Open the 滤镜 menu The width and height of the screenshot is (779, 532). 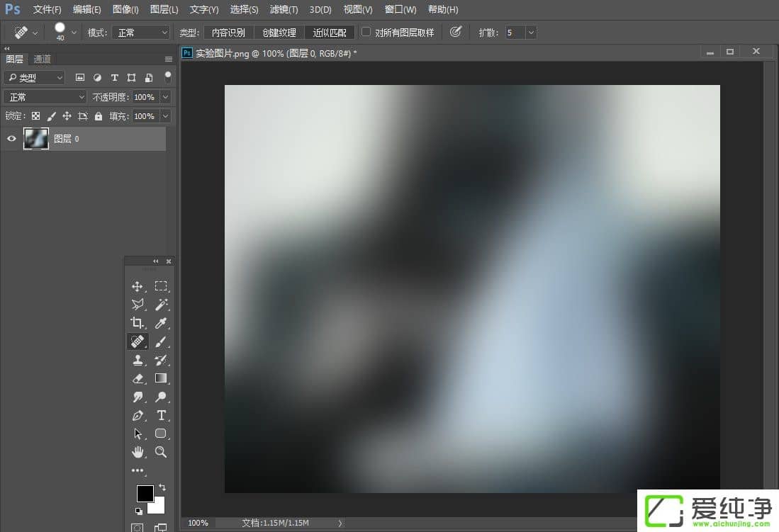[284, 9]
